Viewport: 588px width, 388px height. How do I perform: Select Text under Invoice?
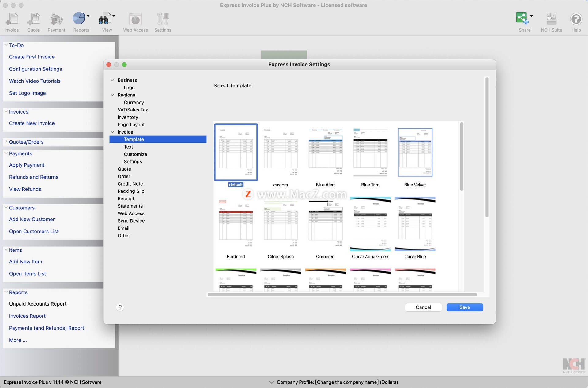point(128,147)
